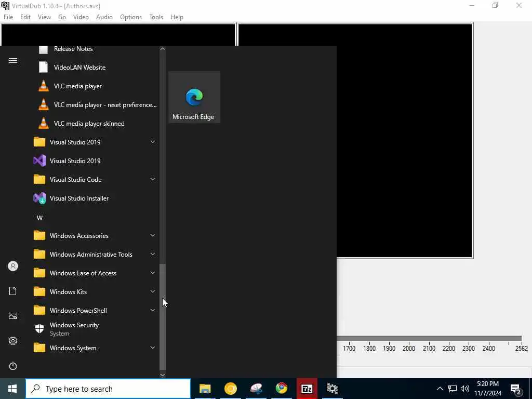Launch VLC media player - reset preferences

(x=94, y=105)
